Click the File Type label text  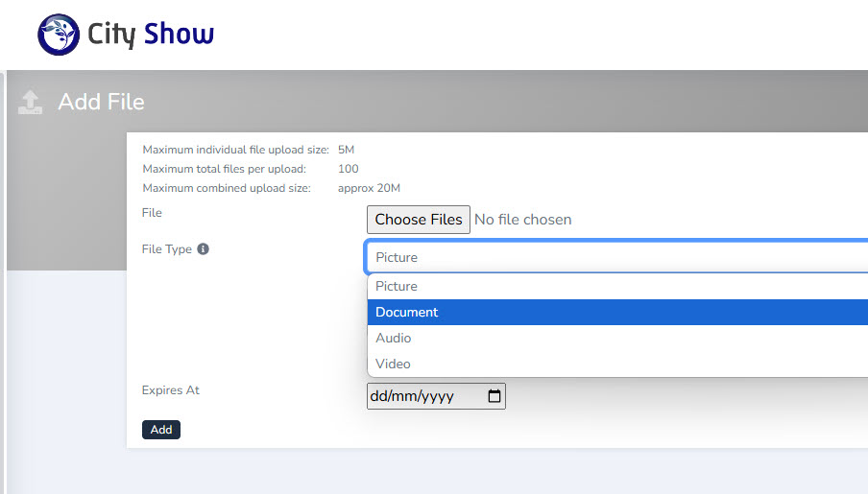pos(166,249)
